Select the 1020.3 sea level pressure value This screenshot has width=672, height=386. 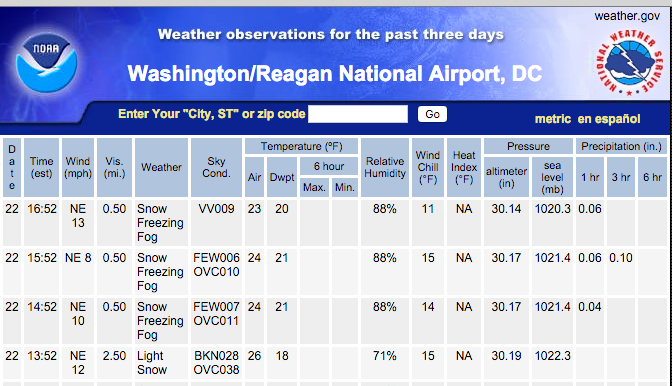click(x=552, y=209)
